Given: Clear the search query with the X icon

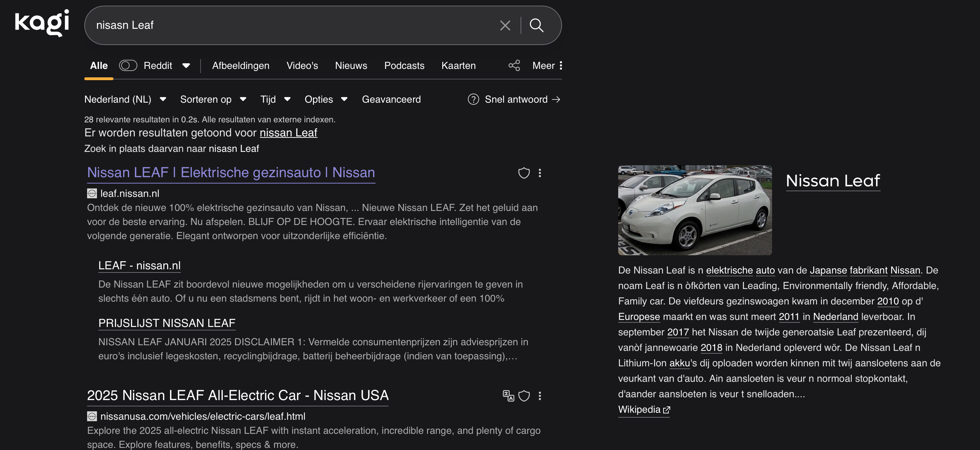Looking at the screenshot, I should tap(505, 25).
